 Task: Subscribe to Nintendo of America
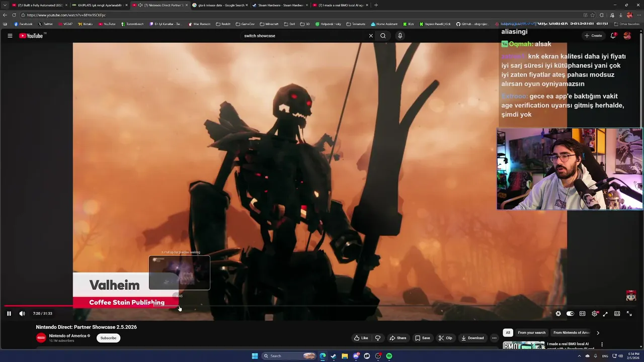(108, 338)
